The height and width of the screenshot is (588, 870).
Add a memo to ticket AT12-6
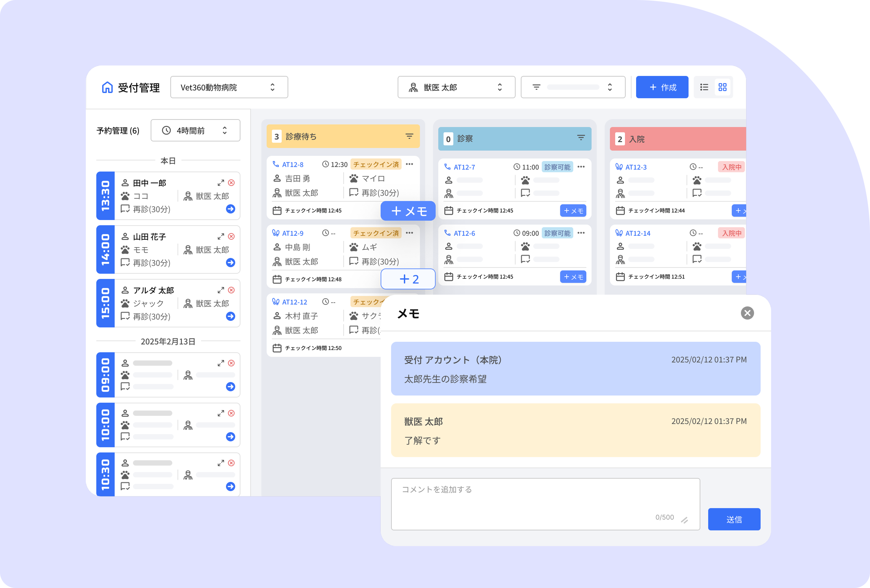(573, 277)
